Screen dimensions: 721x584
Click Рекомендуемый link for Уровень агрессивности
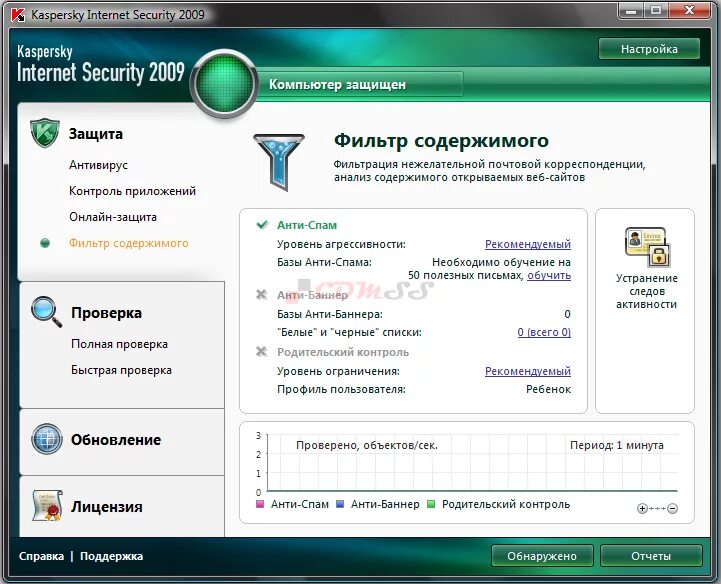click(528, 244)
